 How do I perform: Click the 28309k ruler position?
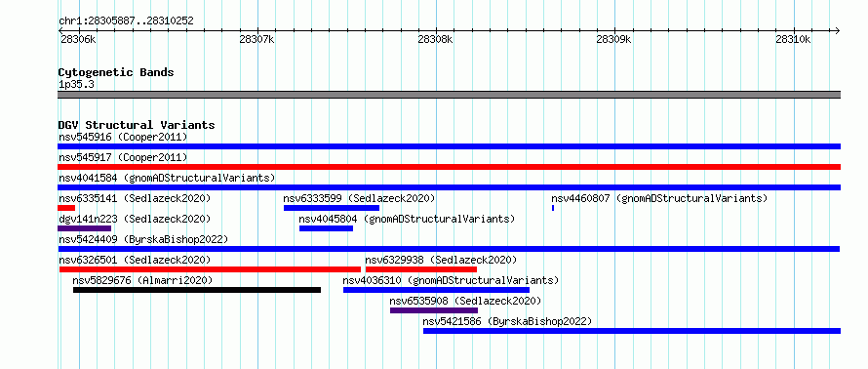[613, 39]
